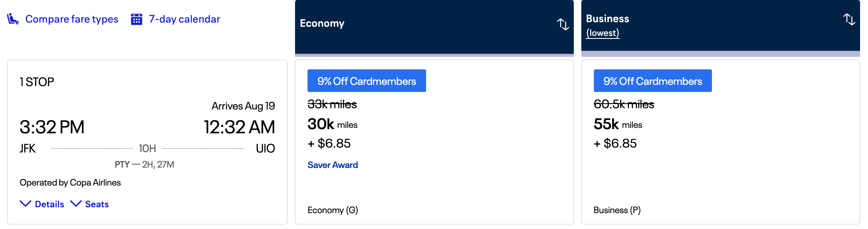Click the Economy (G) fare class label
Image resolution: width=868 pixels, height=229 pixels.
coord(333,210)
